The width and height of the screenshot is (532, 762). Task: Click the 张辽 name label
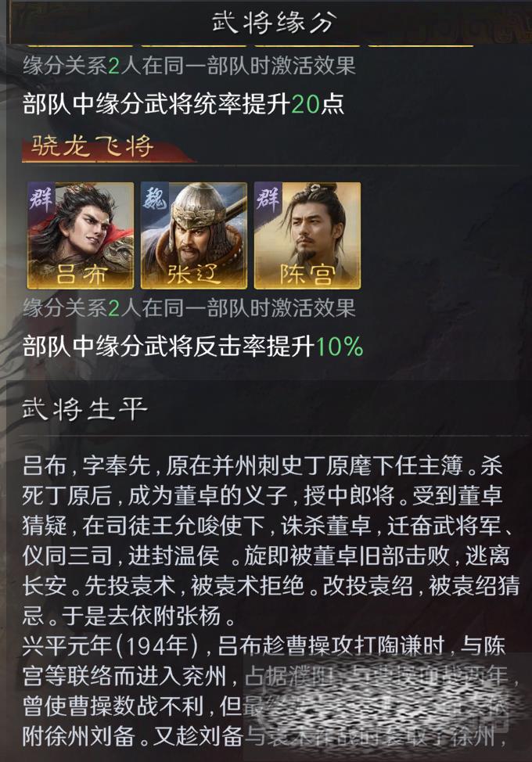193,275
